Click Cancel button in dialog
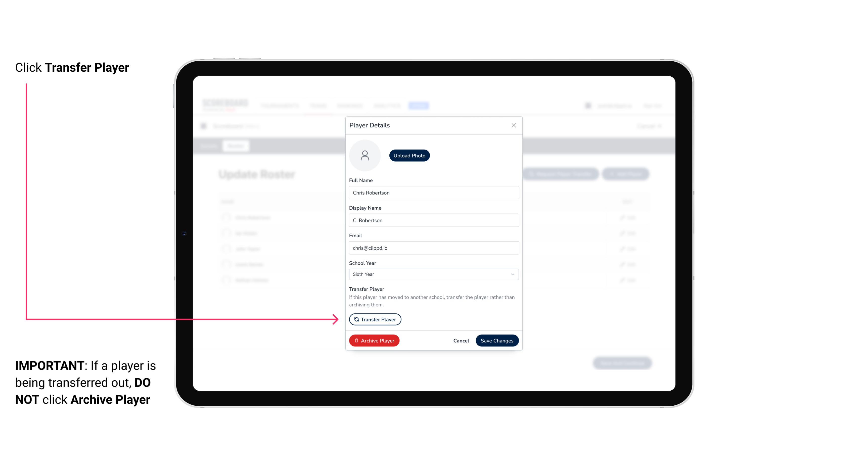 click(461, 340)
